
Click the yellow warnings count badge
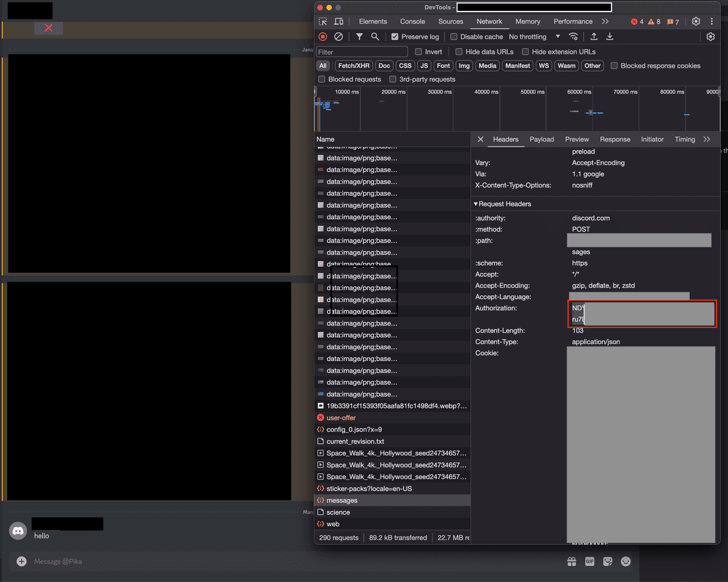tap(654, 22)
